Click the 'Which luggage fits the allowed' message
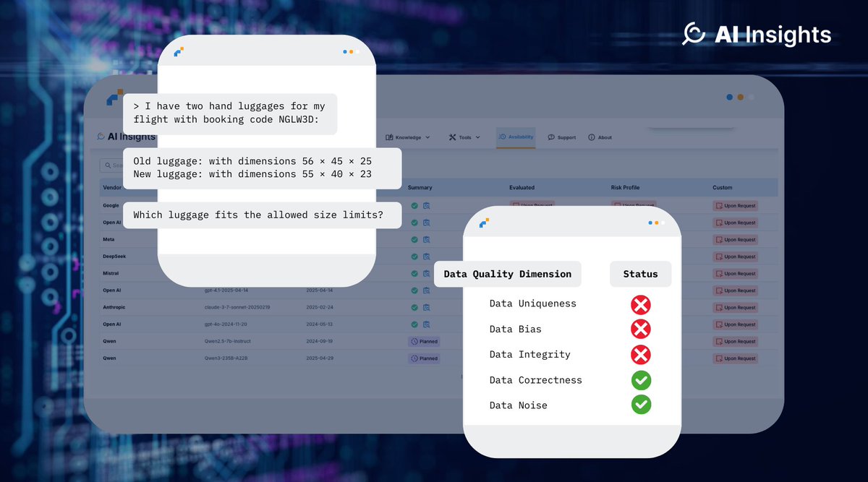Viewport: 868px width, 482px height. click(262, 215)
